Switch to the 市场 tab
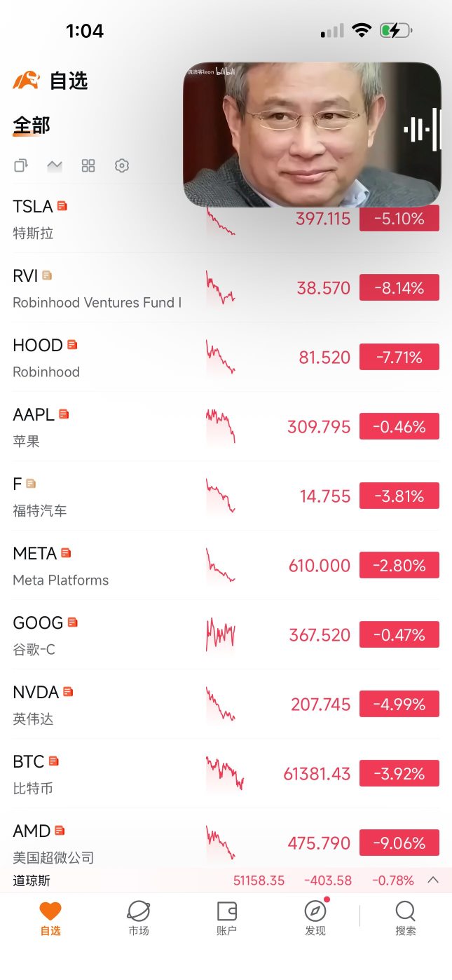 [x=139, y=919]
